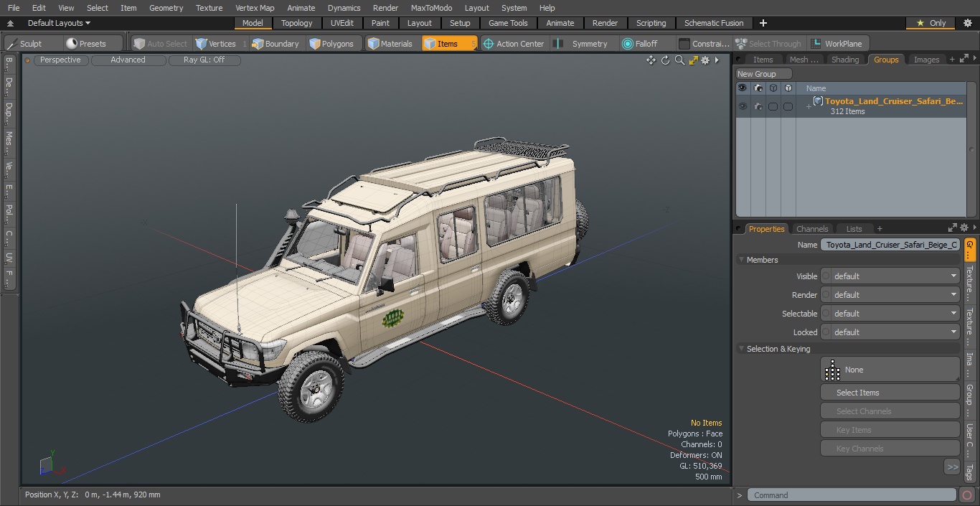
Task: Click the record button beside Command field
Action: coord(967,495)
